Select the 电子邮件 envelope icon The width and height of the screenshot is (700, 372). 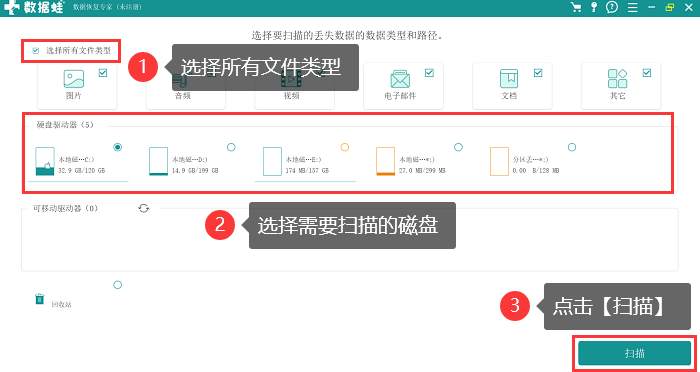400,79
